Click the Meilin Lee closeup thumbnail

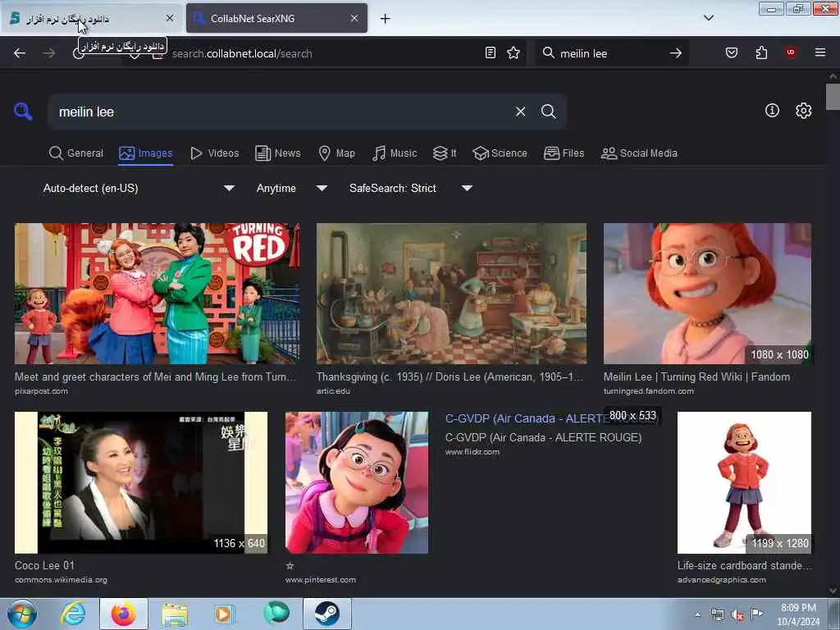(707, 294)
